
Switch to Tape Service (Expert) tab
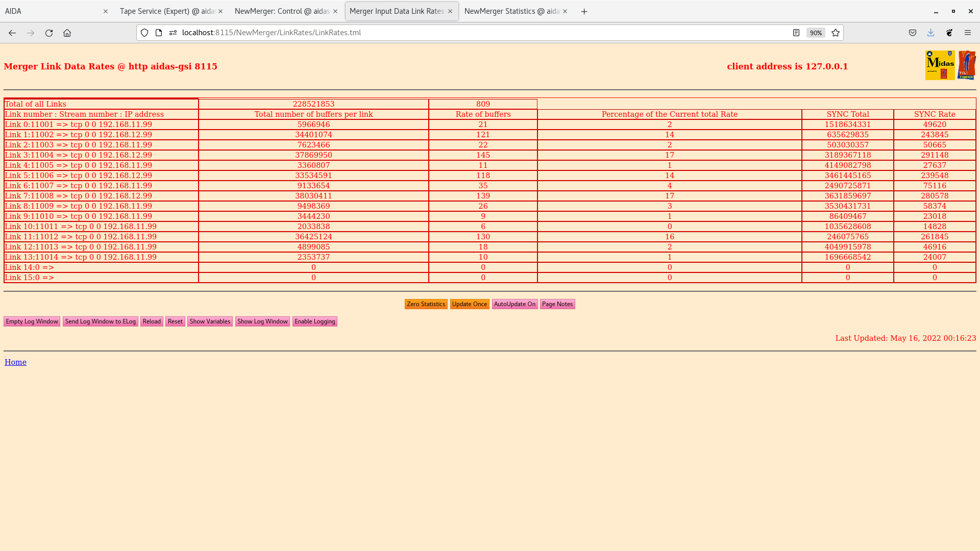(167, 11)
